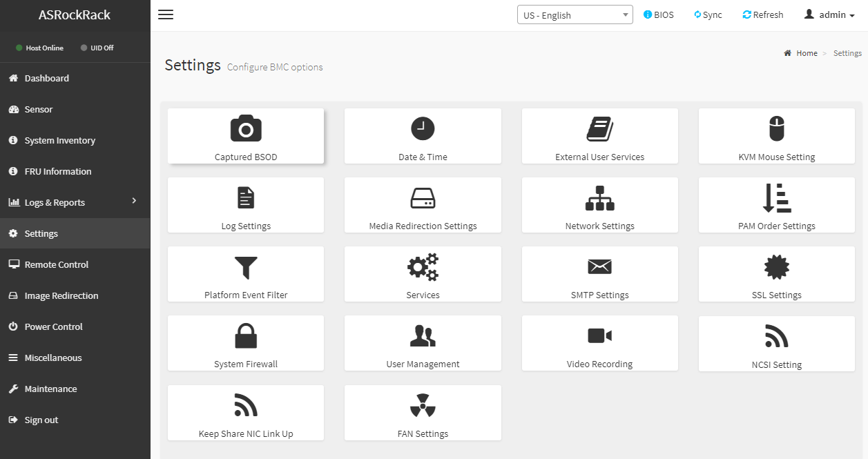Click the FAN Settings label
This screenshot has width=868, height=459.
click(423, 434)
